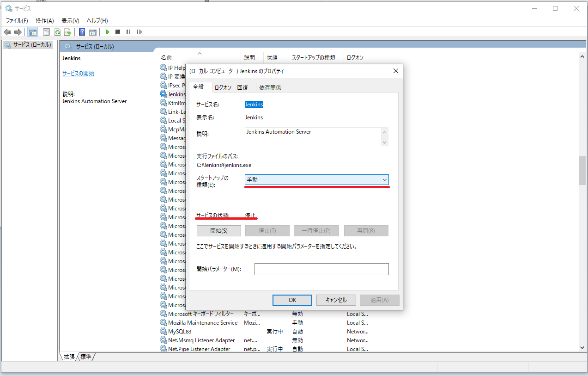Click the gear icon beside MySQL83
This screenshot has height=376, width=588.
click(x=164, y=332)
